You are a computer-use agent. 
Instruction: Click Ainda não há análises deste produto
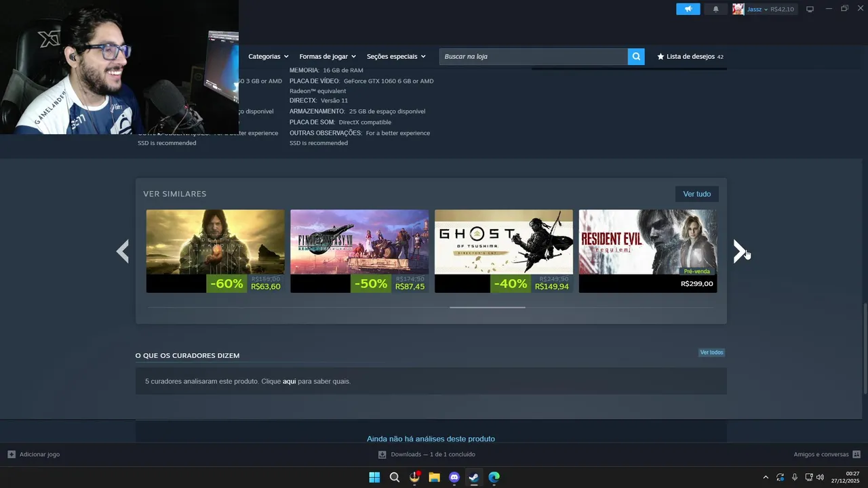coord(431,439)
